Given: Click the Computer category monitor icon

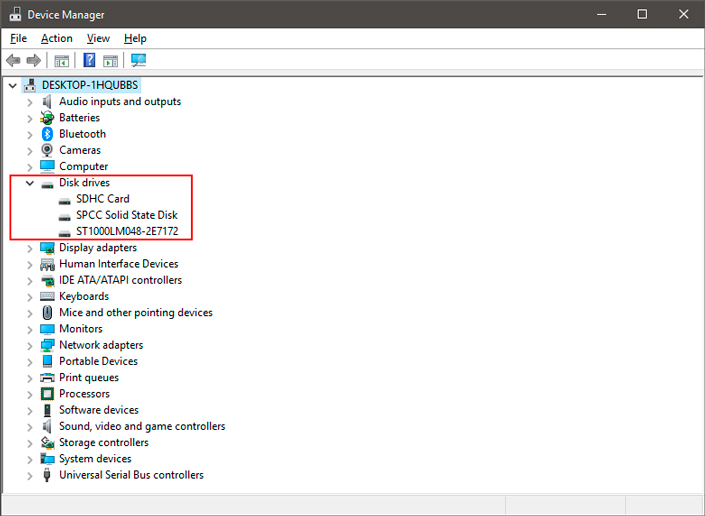Looking at the screenshot, I should (47, 166).
